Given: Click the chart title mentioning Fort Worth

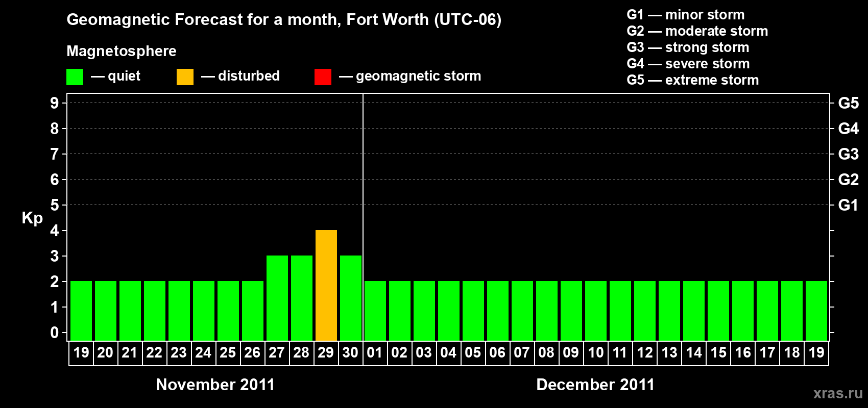Looking at the screenshot, I should point(284,19).
